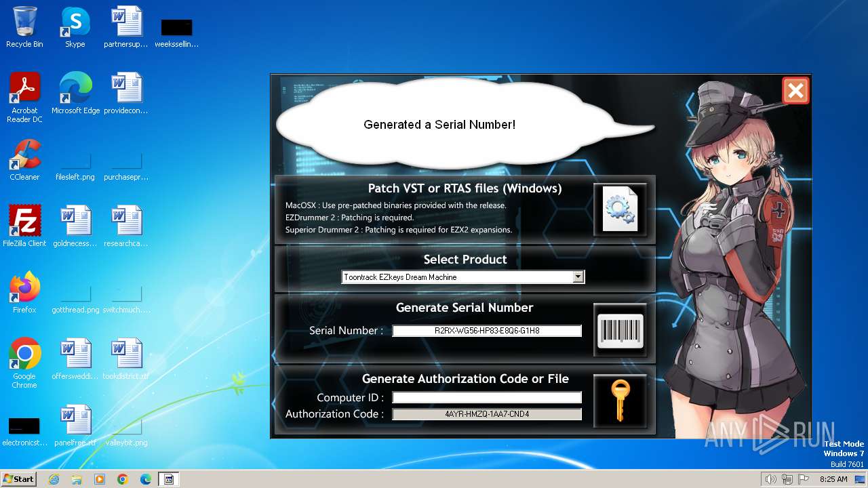Select the weekssellin... black thumbnail file
Screen dimensions: 868x488
pyautogui.click(x=176, y=33)
